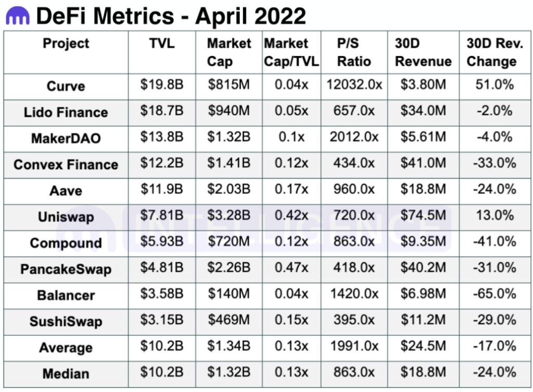Screen dimensions: 533x392
Task: Select the P/S Ratio column header
Action: [x=354, y=53]
